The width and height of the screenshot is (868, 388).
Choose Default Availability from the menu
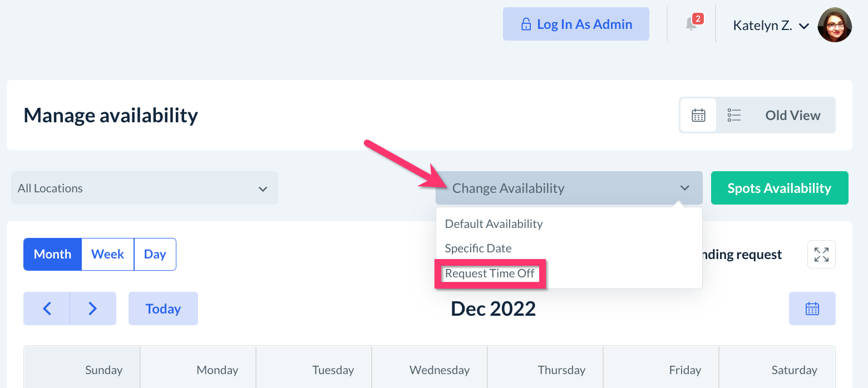point(494,224)
